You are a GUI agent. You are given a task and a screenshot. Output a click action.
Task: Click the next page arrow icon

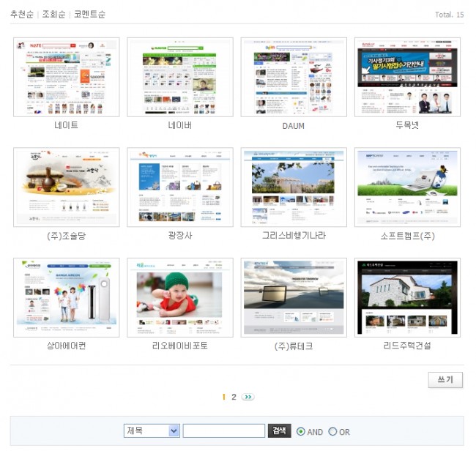click(x=248, y=397)
